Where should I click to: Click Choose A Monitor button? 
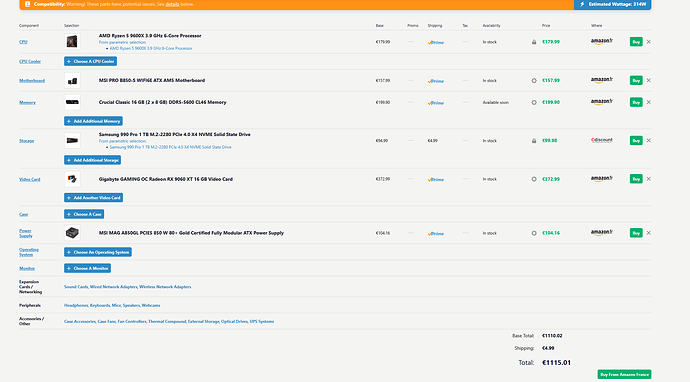[x=87, y=268]
